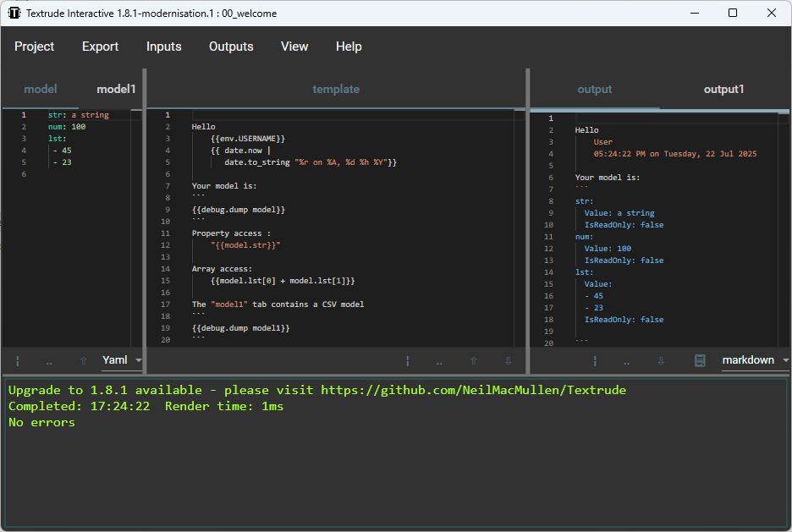The image size is (792, 532).
Task: Click the 'date.to_string' line in template
Action: coord(311,162)
